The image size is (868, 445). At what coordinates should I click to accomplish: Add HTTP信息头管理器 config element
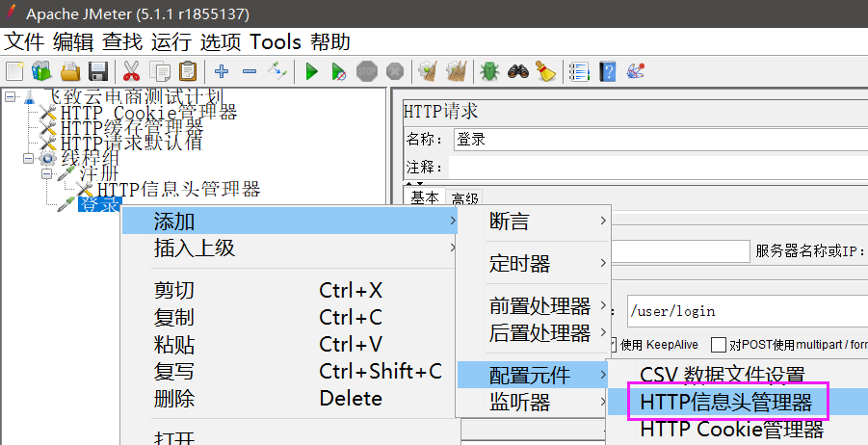click(x=726, y=402)
